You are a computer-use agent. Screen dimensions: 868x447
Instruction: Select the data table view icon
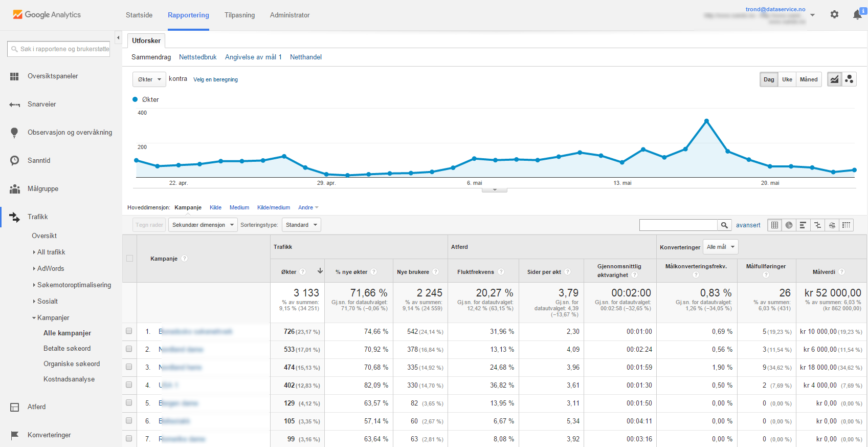tap(774, 225)
